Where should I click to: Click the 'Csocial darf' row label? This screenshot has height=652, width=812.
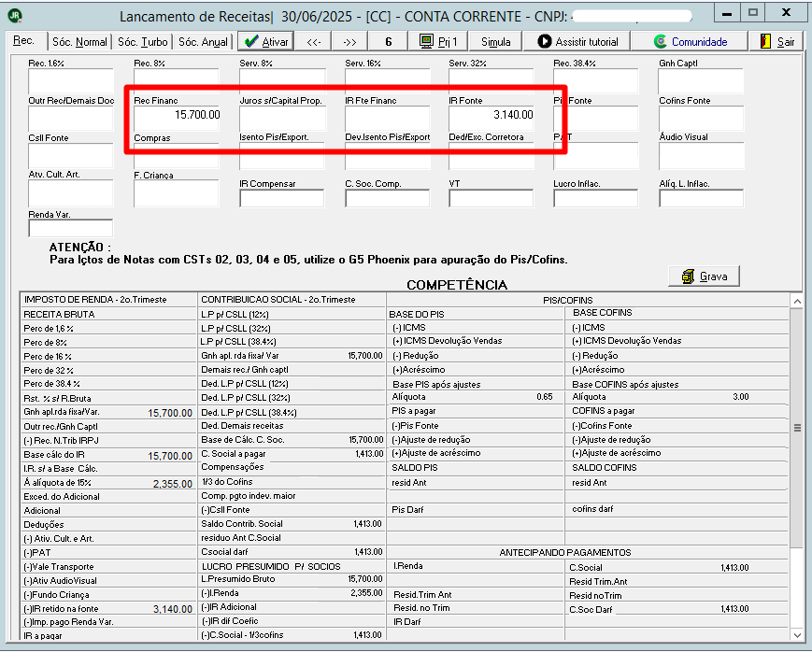225,552
